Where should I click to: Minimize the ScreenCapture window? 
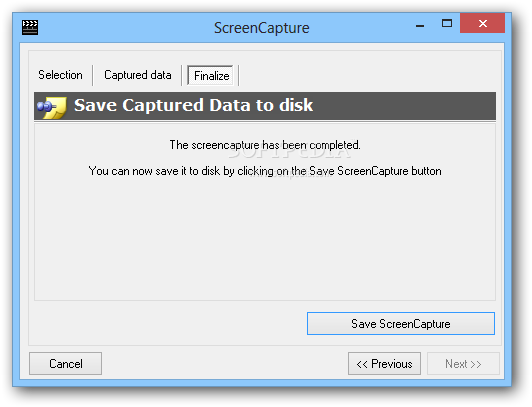(x=420, y=25)
